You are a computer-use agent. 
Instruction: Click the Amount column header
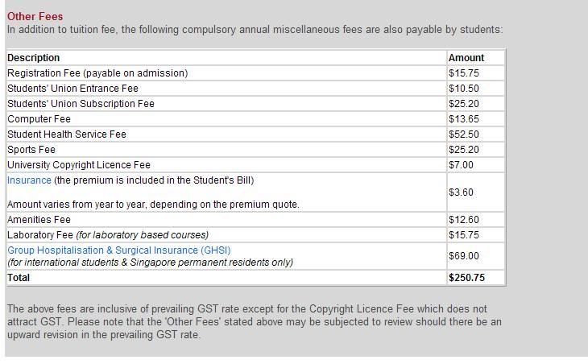pyautogui.click(x=466, y=58)
